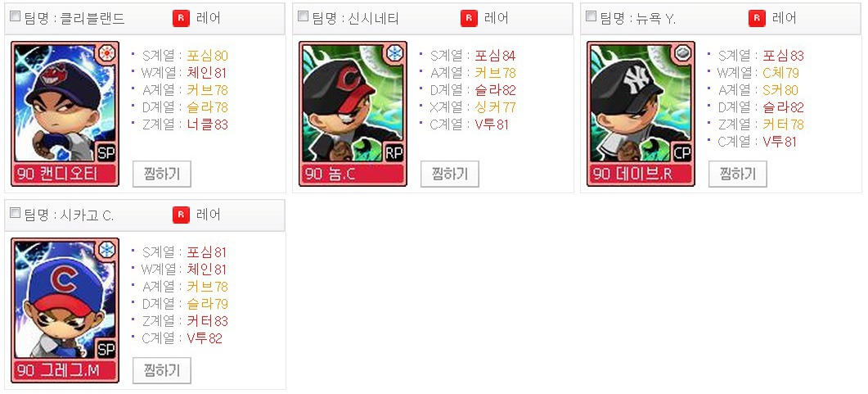This screenshot has height=394, width=868.
Task: Check the 클리블랜드 team checkbox
Action: coord(16,16)
